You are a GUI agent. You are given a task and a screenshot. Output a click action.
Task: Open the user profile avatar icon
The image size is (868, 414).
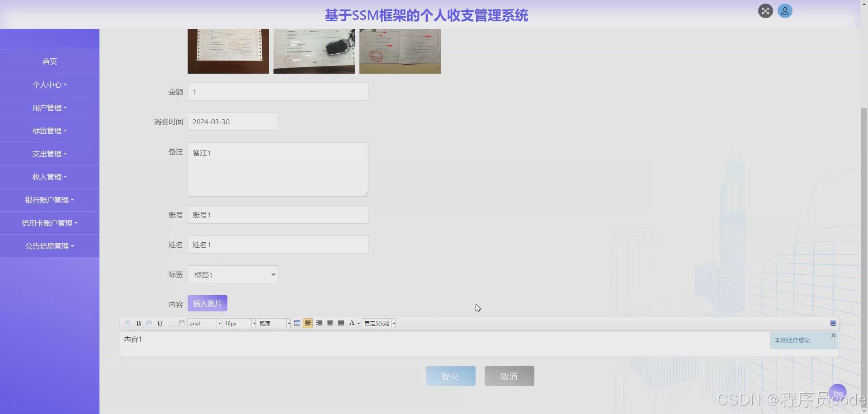point(785,10)
